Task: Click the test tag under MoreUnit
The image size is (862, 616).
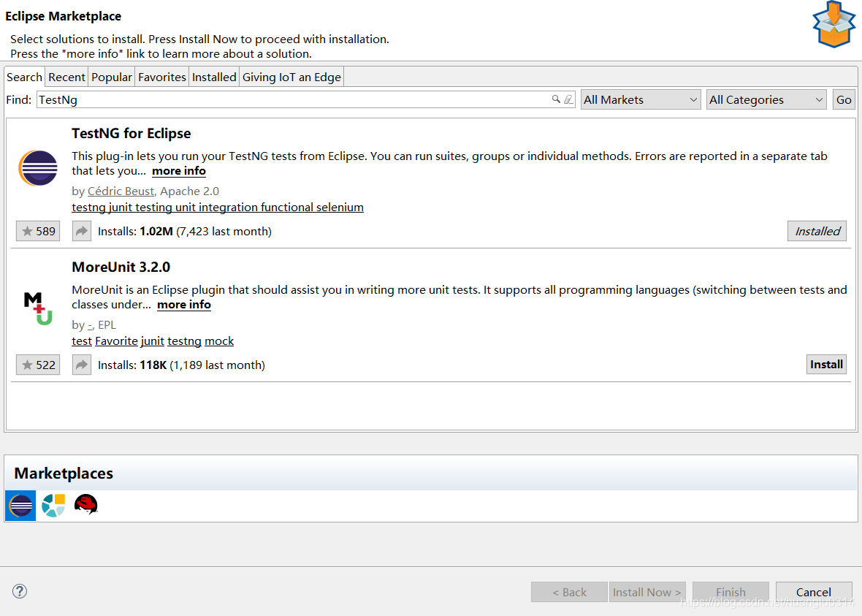Action: pyautogui.click(x=82, y=341)
